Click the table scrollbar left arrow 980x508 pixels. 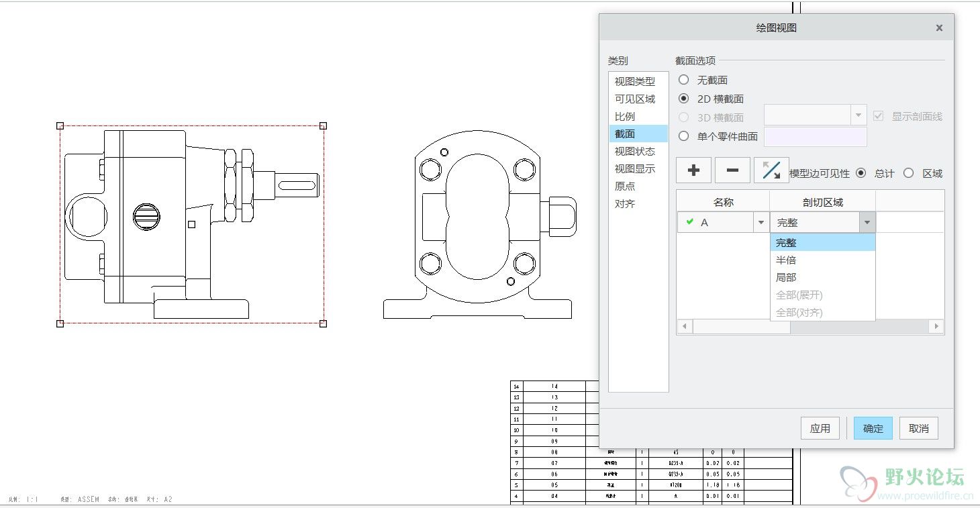coord(685,326)
